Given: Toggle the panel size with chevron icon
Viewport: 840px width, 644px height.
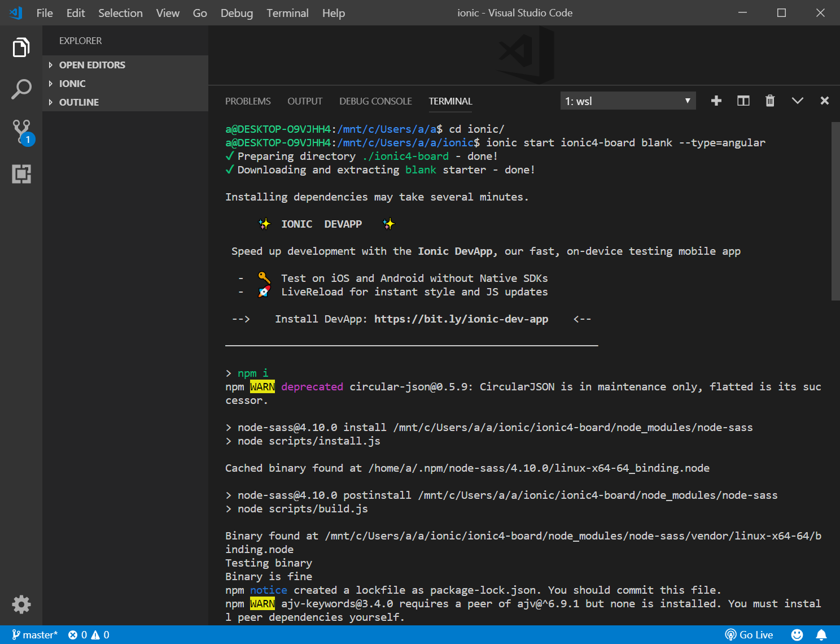Looking at the screenshot, I should [x=797, y=101].
